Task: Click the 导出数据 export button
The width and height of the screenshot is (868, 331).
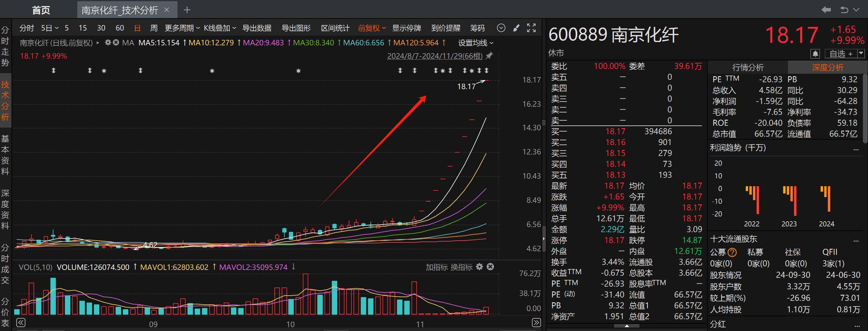Action: [x=257, y=28]
